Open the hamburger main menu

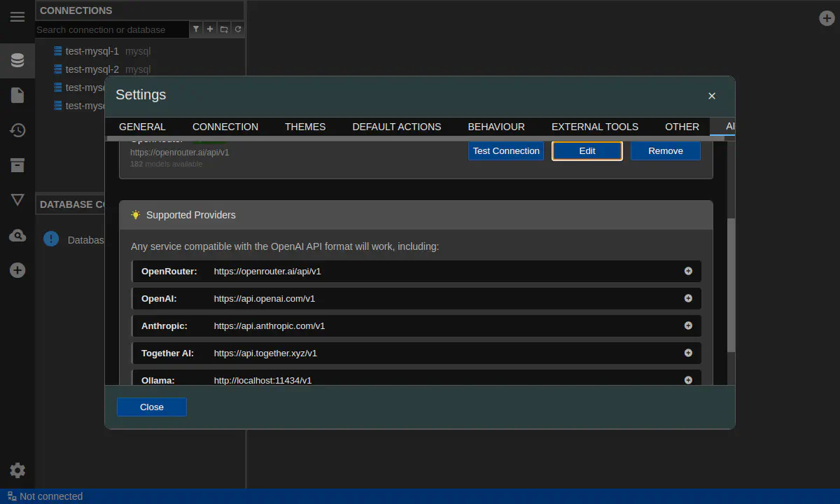(x=17, y=17)
